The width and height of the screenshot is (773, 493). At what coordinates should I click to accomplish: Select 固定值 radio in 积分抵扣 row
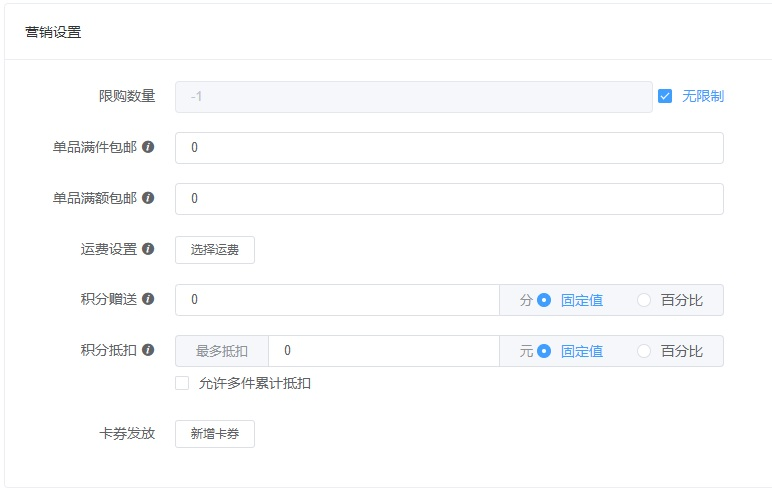(544, 351)
